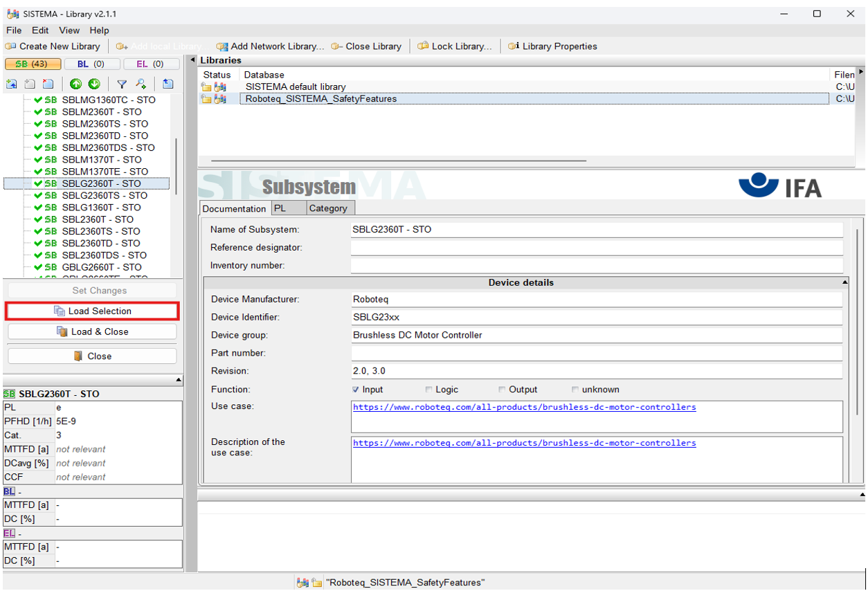This screenshot has width=868, height=591.
Task: Select SBLM1370TE - STO in tree
Action: [x=105, y=172]
